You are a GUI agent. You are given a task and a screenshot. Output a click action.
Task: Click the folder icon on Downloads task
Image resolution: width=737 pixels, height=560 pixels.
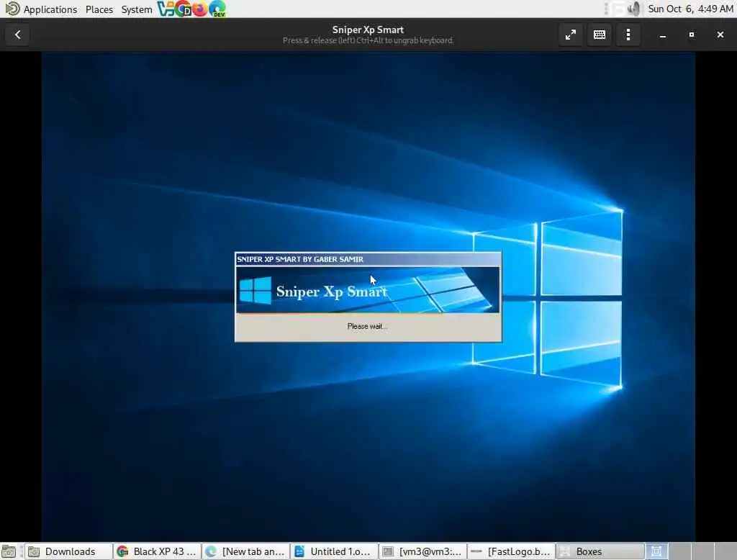(34, 551)
